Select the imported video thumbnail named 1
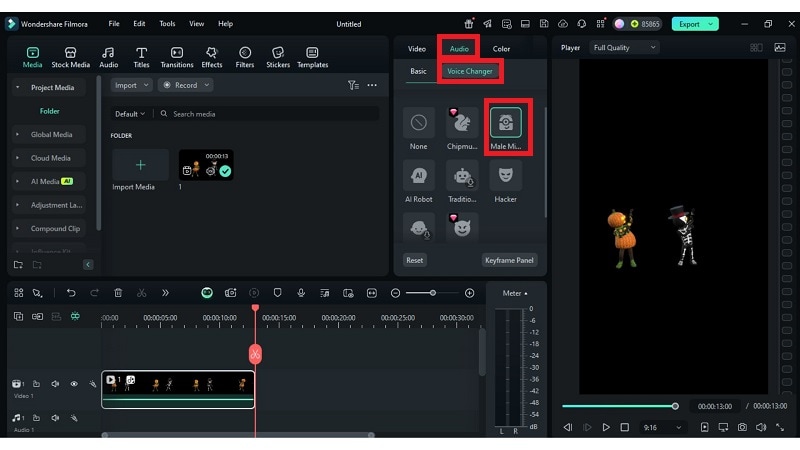This screenshot has width=800, height=450. 206,165
